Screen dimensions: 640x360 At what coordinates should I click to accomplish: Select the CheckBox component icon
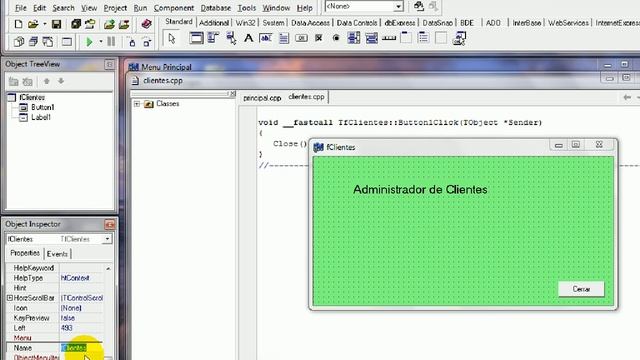point(319,38)
